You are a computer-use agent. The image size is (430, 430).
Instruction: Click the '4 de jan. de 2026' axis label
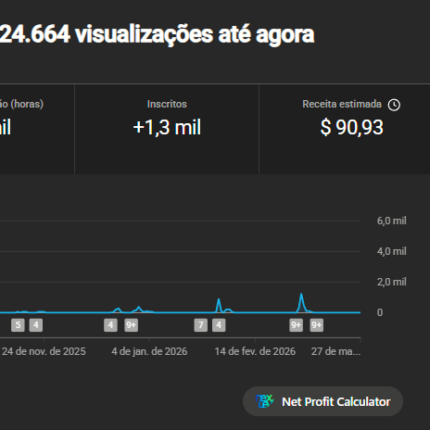(x=149, y=351)
